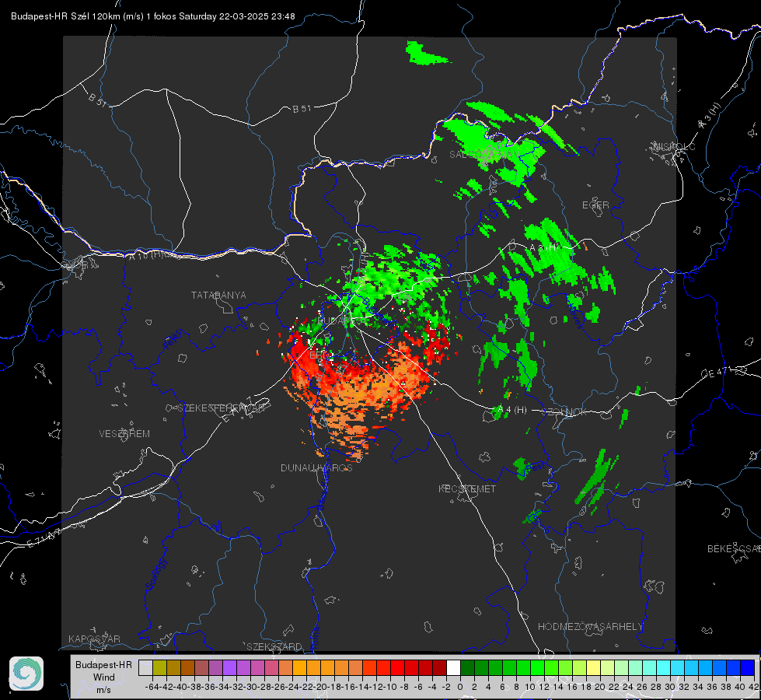Screen dimensions: 761x700
Task: Click the 'Budapest-HR' legend title
Action: tap(104, 665)
